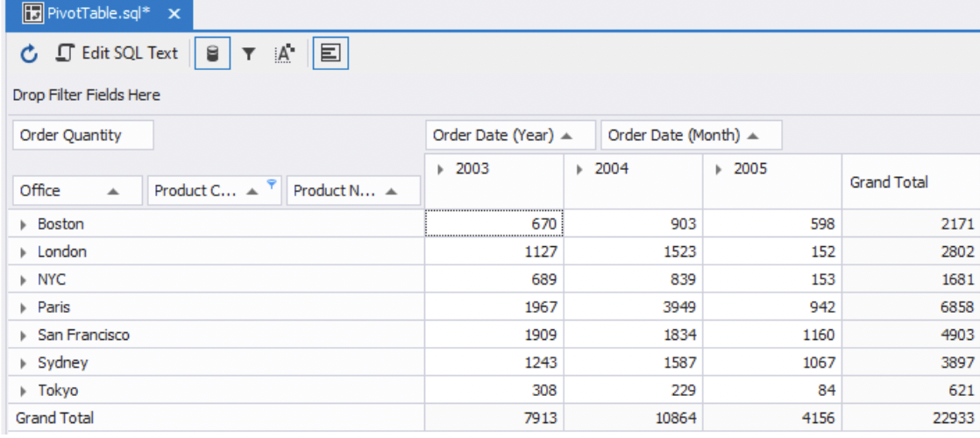Screen dimensions: 980x438
Task: Click the filter funnel on Product C field
Action: pyautogui.click(x=272, y=183)
